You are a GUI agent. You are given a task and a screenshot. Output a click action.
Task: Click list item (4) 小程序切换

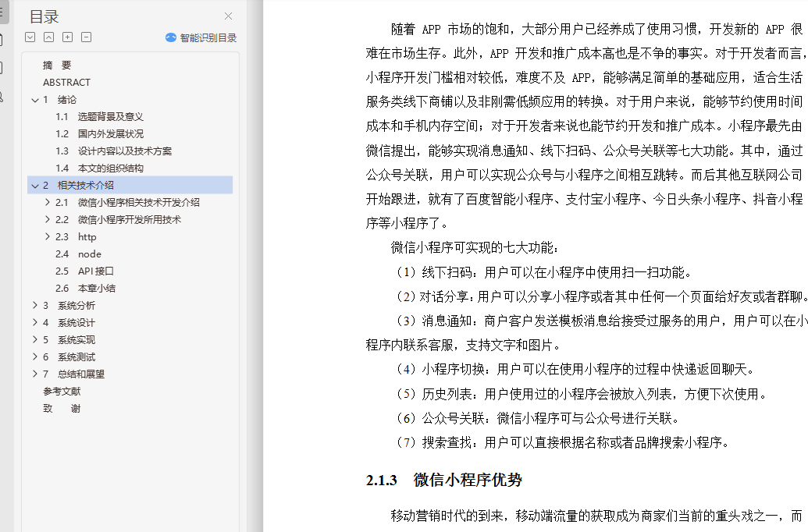point(576,369)
